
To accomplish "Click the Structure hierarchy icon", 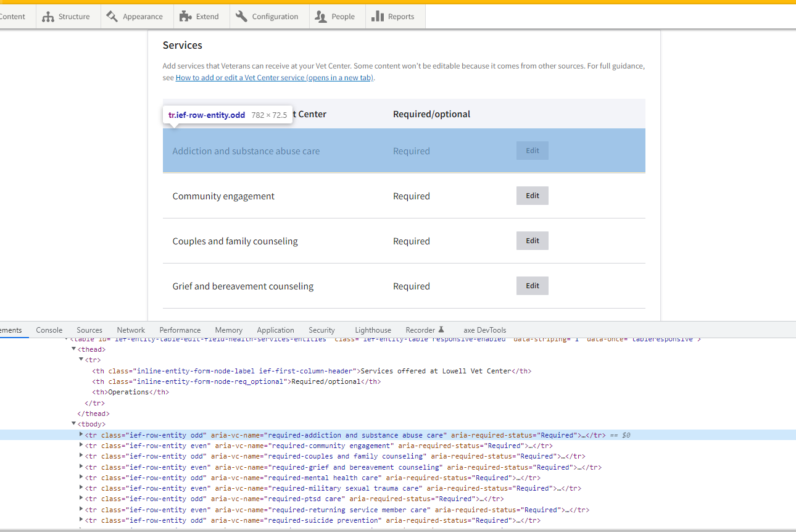I will (48, 17).
